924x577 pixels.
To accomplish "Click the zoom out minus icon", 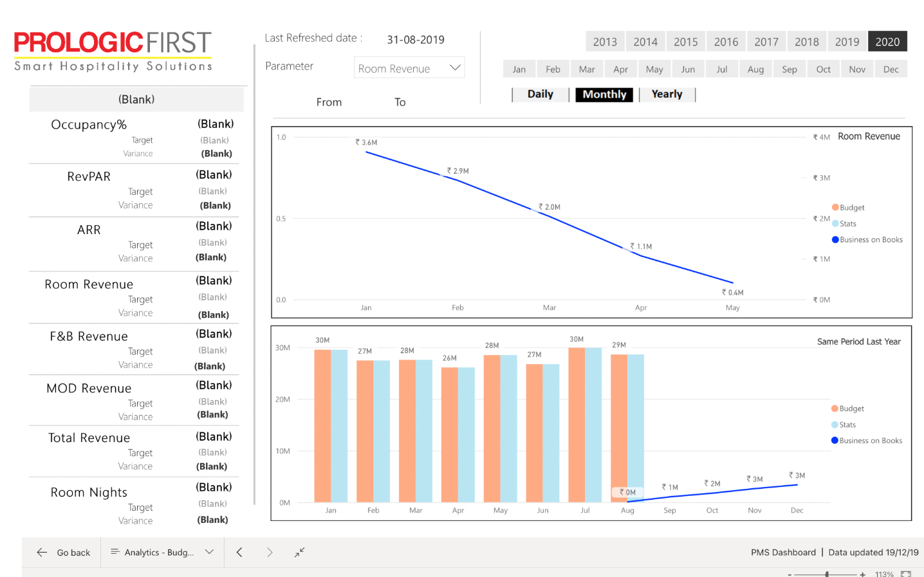I will [790, 574].
